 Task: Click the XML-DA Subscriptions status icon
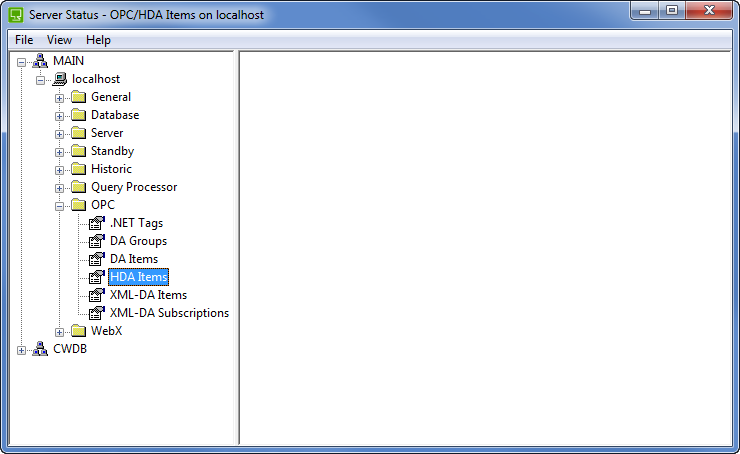[x=97, y=313]
